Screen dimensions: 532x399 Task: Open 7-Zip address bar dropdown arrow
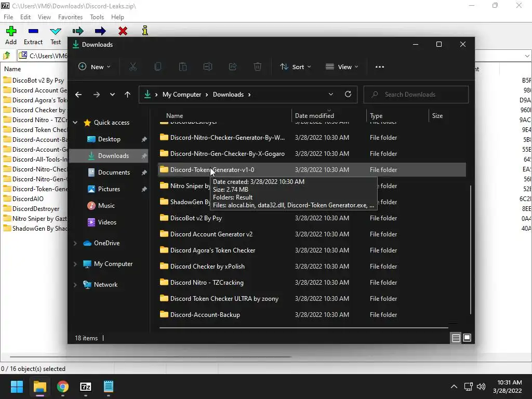[527, 56]
